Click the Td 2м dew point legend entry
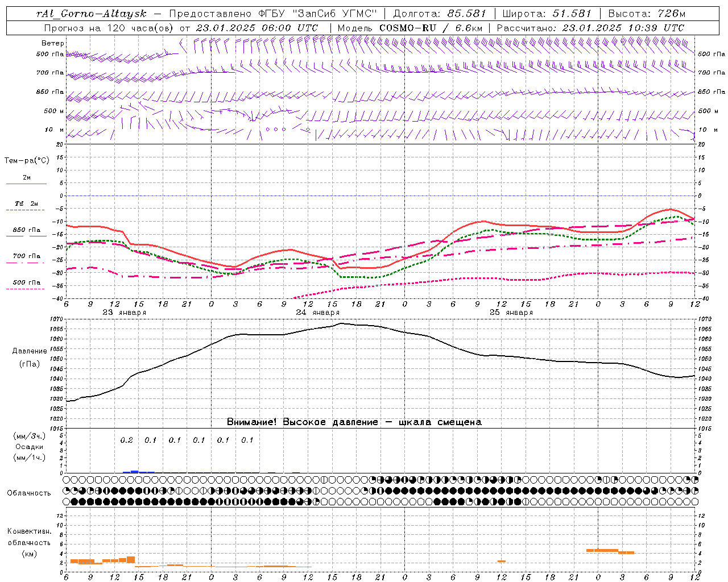This screenshot has height=582, width=728. point(27,203)
